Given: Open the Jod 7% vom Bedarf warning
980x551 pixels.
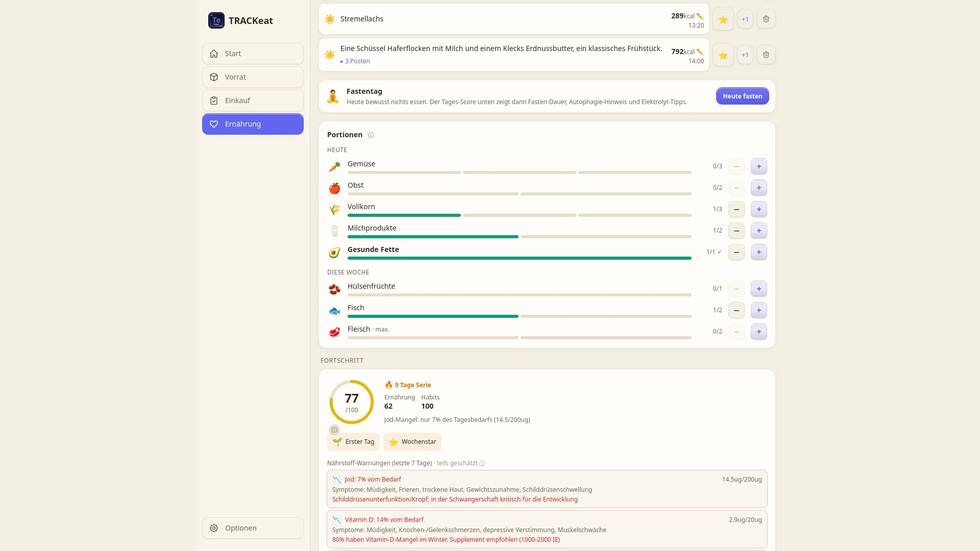Looking at the screenshot, I should pos(547,489).
